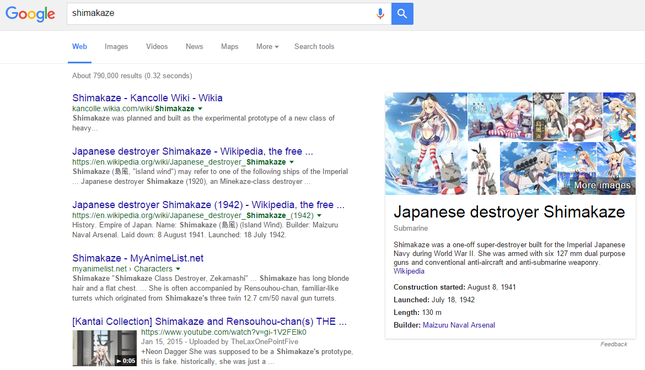Select the Web tab
Screen dimensions: 645x370
(x=79, y=47)
